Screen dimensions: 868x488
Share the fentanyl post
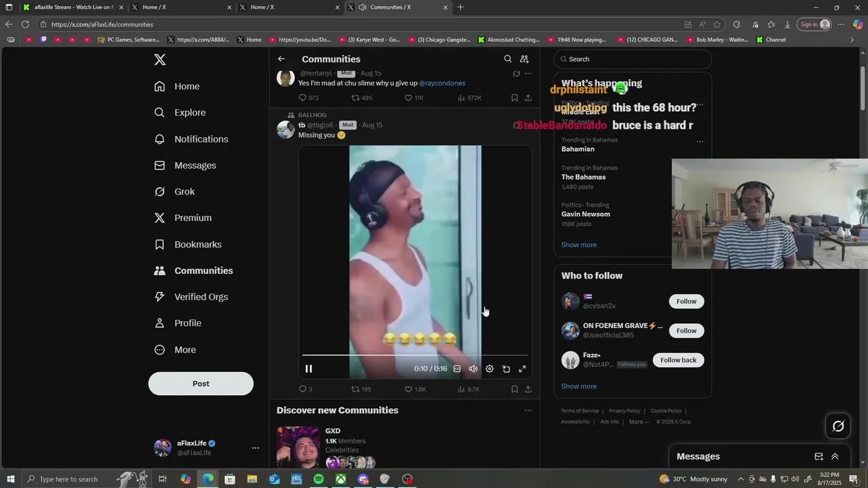click(x=528, y=98)
